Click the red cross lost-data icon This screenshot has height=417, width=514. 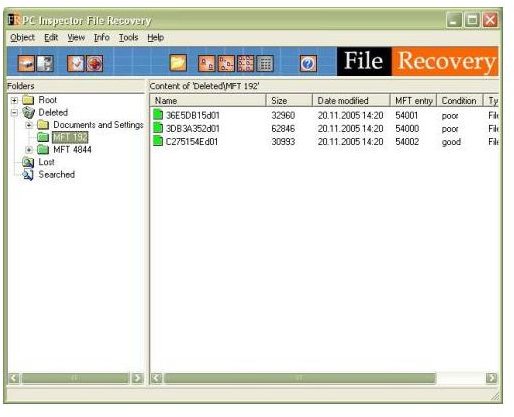[95, 63]
